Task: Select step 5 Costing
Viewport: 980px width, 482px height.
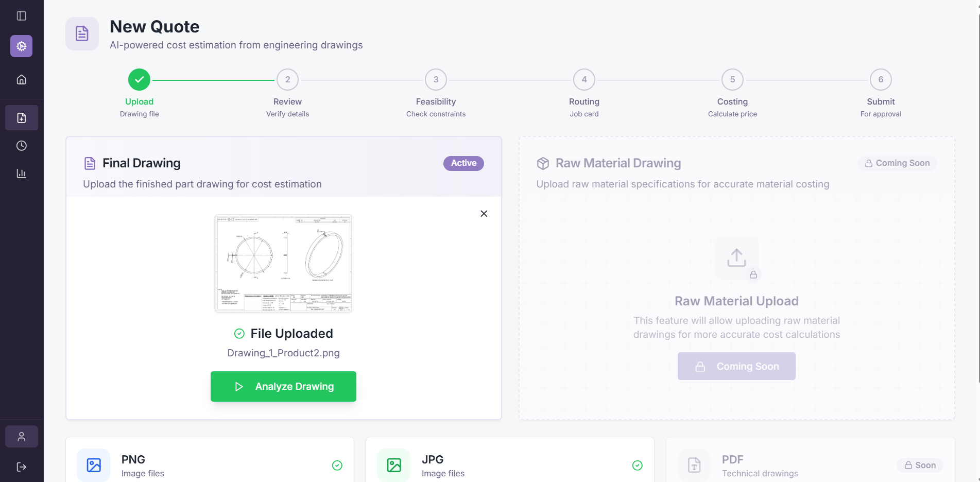Action: pyautogui.click(x=732, y=80)
